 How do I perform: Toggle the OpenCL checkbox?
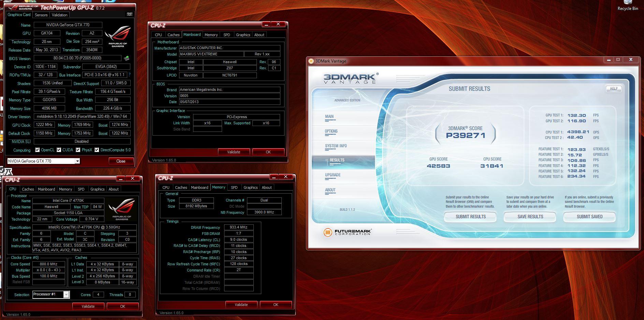pyautogui.click(x=38, y=150)
